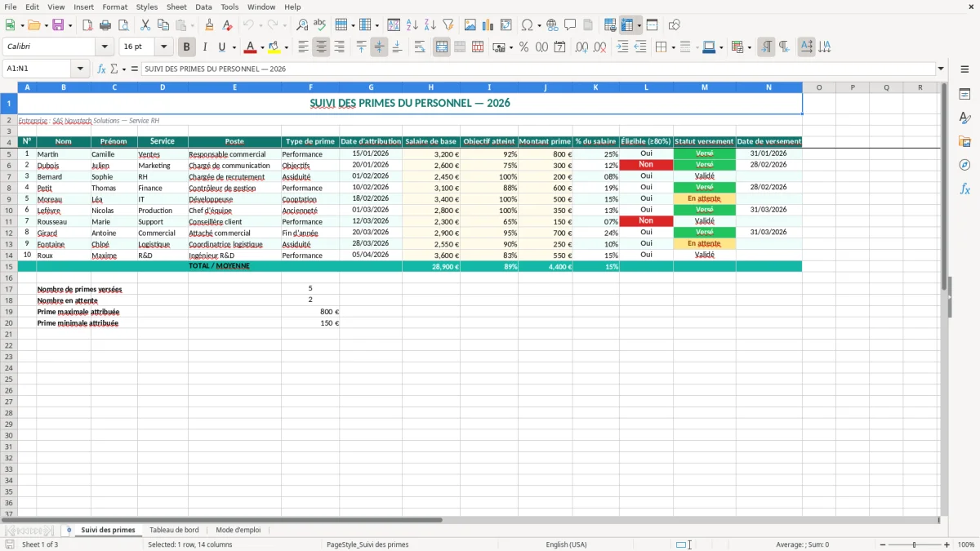Click Increase Indent icon

pyautogui.click(x=622, y=47)
